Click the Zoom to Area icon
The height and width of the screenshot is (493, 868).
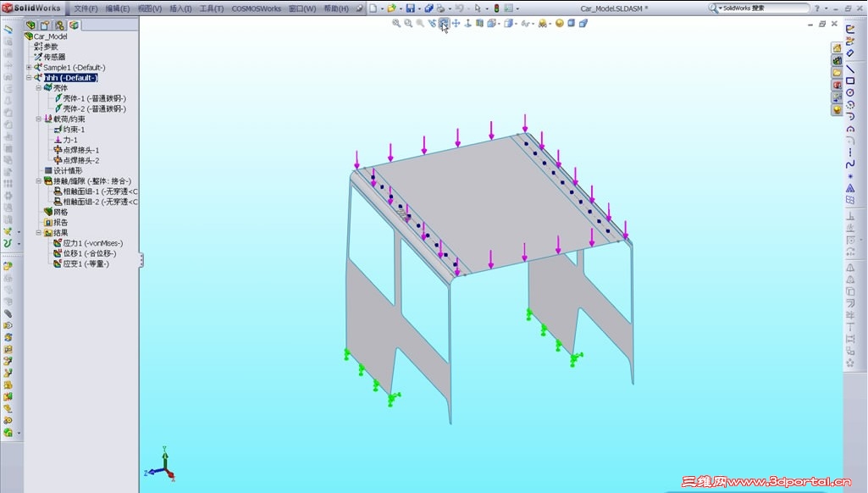tap(408, 23)
